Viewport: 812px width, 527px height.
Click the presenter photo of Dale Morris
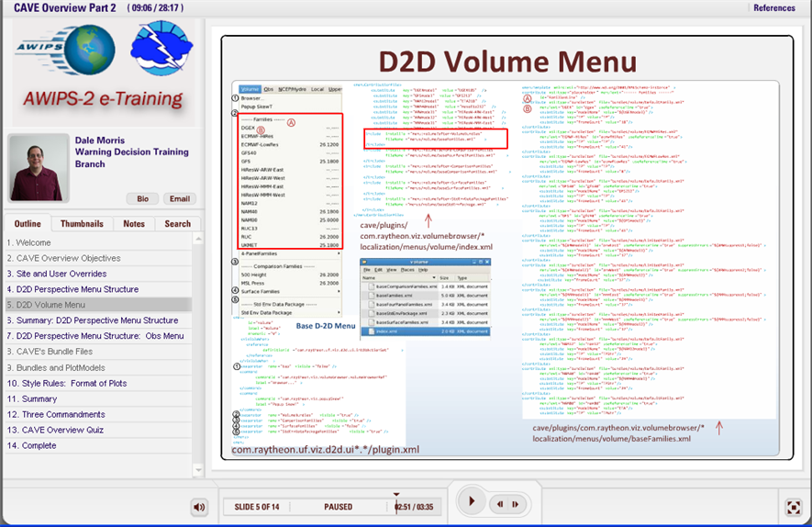39,168
